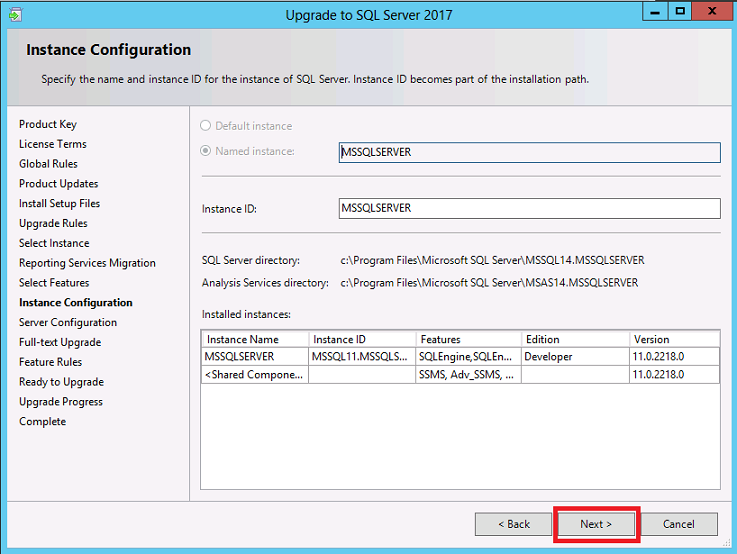The width and height of the screenshot is (737, 554).
Task: Open the Upgrade Rules step
Action: (53, 223)
